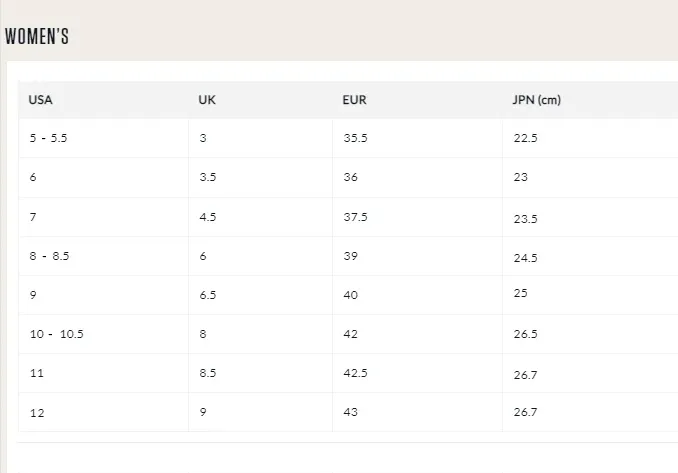Click the USA 8 - 8.5 cell
The image size is (678, 473).
[x=49, y=256]
